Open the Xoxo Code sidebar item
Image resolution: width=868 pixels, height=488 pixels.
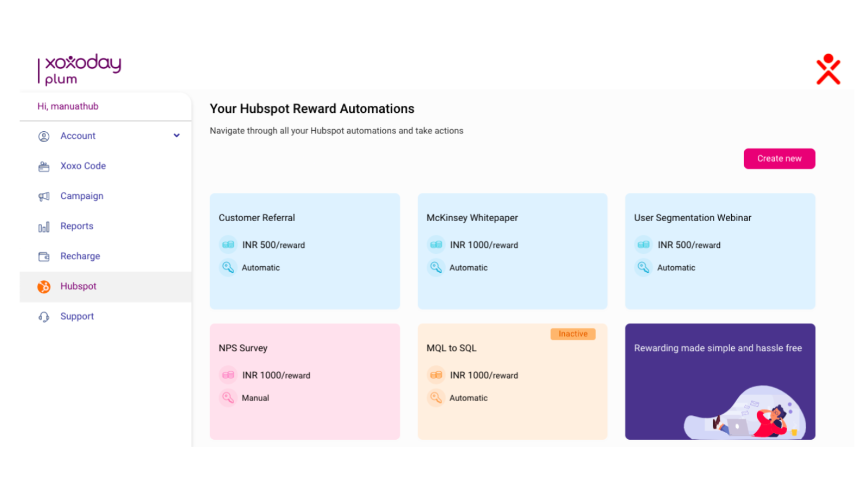(106, 166)
